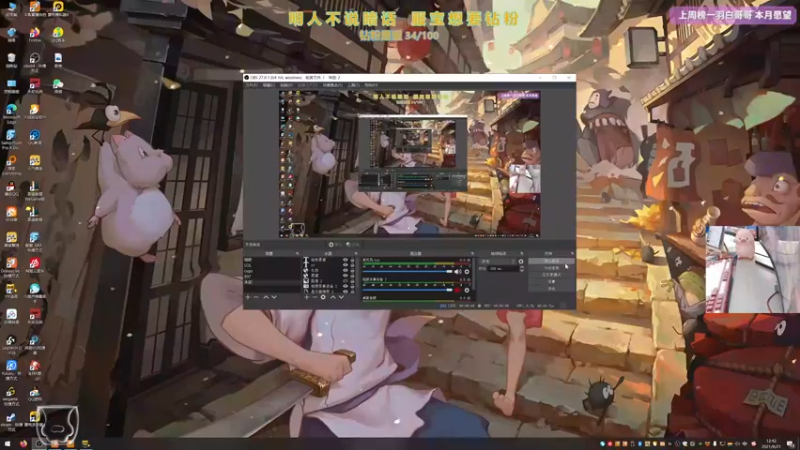800x450 pixels.
Task: Select the Recycle Bin desktop icon
Action: tap(12, 60)
